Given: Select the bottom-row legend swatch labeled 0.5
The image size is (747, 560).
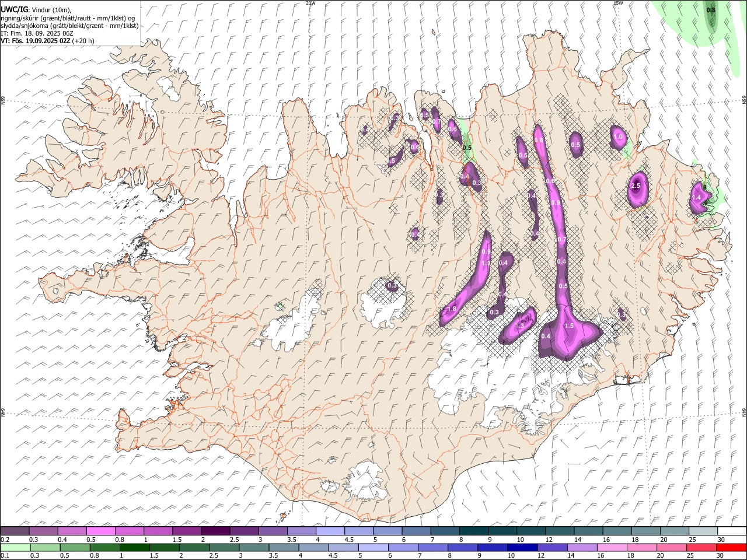Looking at the screenshot, I should 75,547.
